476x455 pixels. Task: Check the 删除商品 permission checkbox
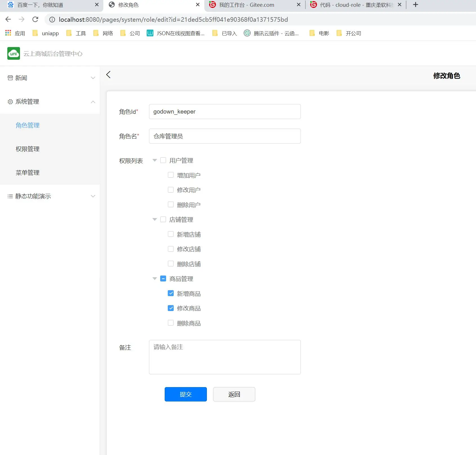tap(171, 323)
